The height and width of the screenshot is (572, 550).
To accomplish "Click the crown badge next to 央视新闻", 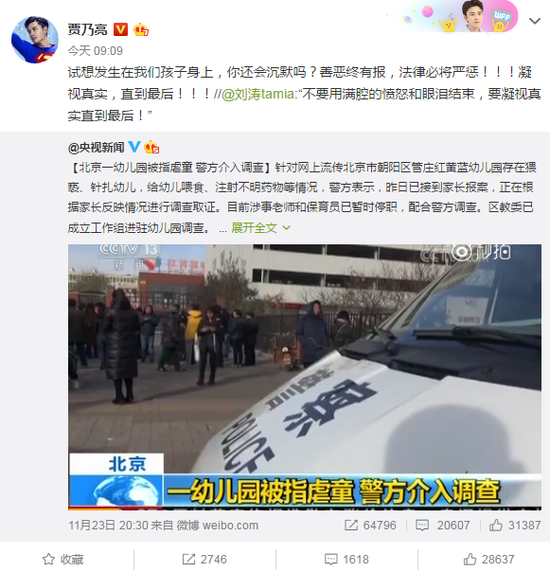I will [151, 147].
